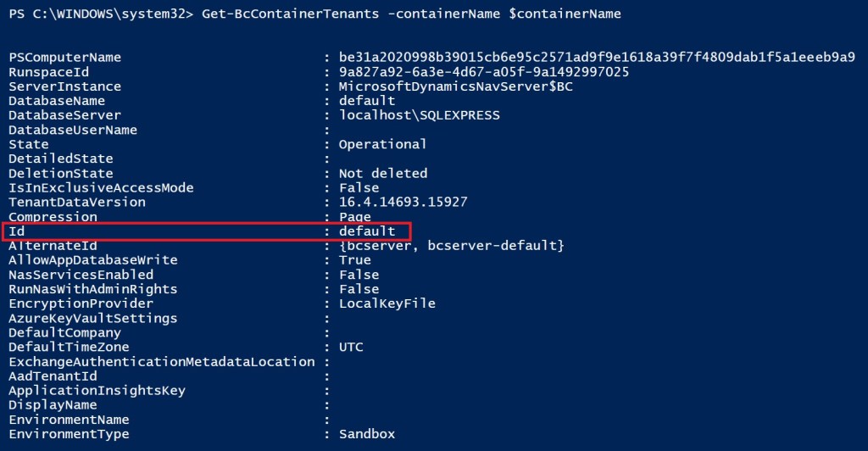Click the localhost\SQLEXPRESS database server value
This screenshot has width=868, height=451.
tap(419, 115)
